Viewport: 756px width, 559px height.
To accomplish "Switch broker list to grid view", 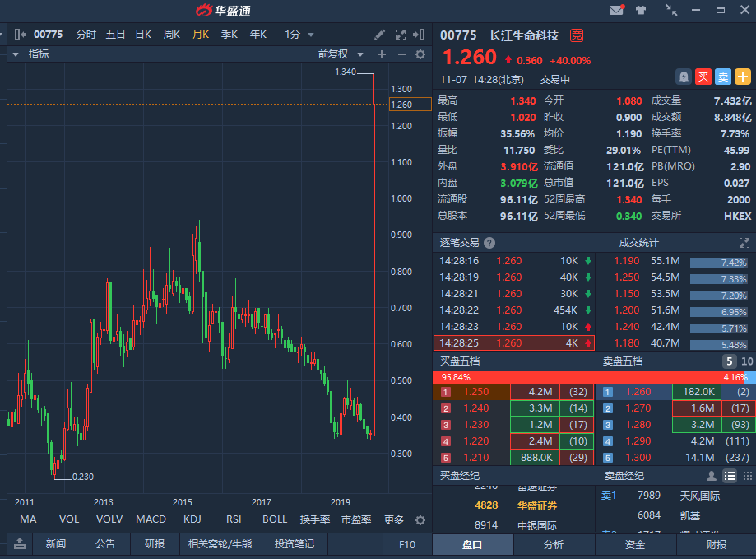I will tap(747, 476).
